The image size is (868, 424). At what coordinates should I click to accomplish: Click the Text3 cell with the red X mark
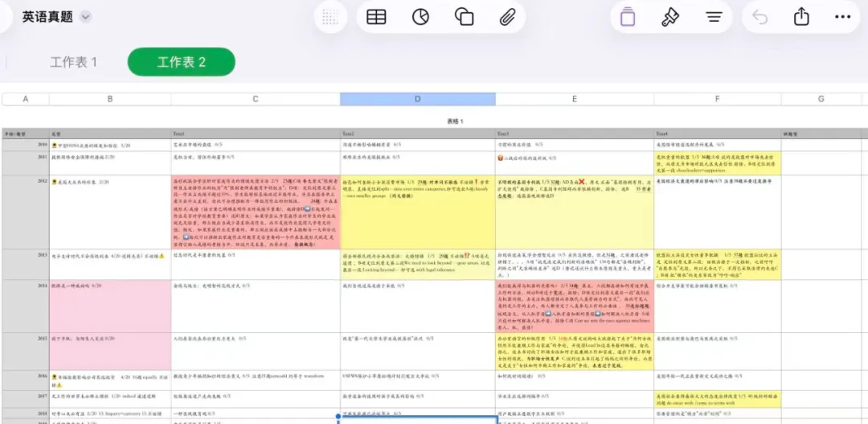pyautogui.click(x=575, y=212)
